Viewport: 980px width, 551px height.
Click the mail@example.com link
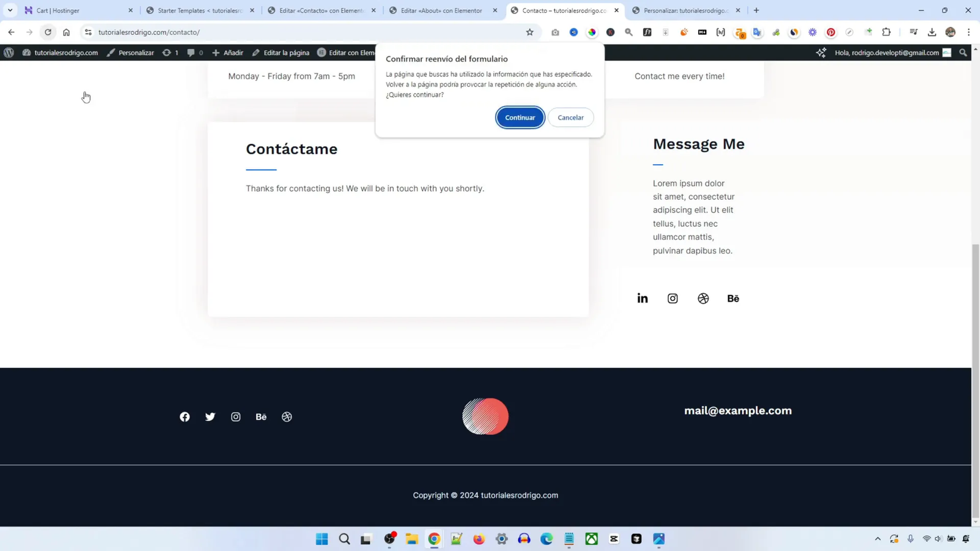coord(737,410)
